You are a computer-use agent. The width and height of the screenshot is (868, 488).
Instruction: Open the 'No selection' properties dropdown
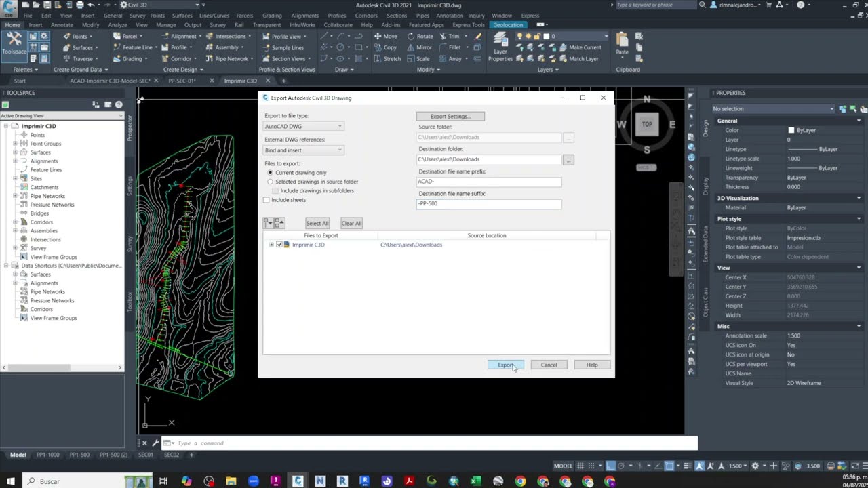[x=773, y=109]
